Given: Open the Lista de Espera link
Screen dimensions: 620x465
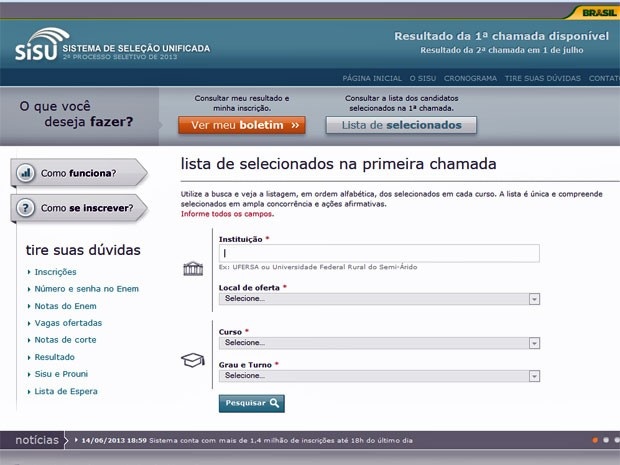Looking at the screenshot, I should [66, 391].
